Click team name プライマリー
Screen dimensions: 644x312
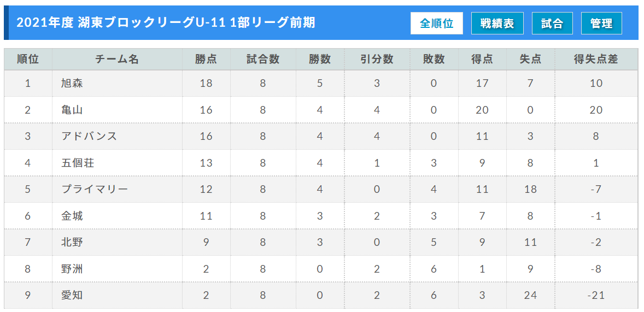pyautogui.click(x=95, y=189)
